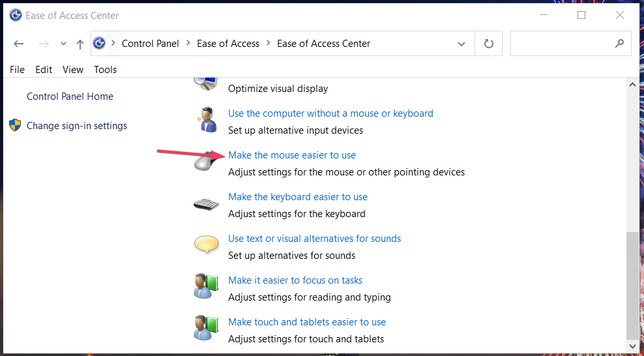Click the speech bubble icon for sound alternatives

(206, 244)
